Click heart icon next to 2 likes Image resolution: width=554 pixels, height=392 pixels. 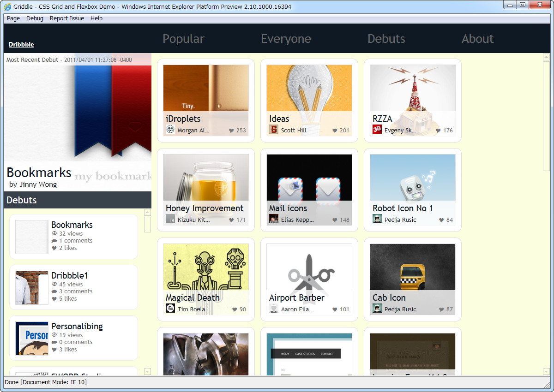54,248
